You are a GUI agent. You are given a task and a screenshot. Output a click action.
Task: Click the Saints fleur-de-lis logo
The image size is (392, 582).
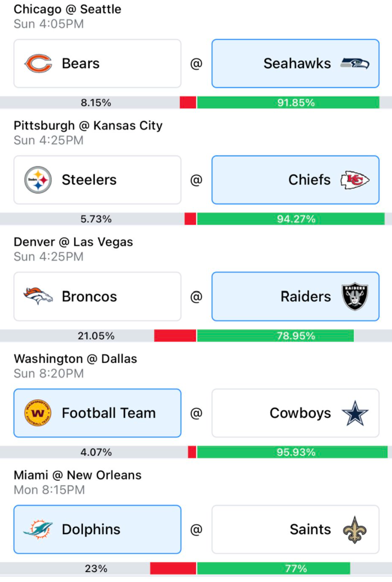pos(355,530)
